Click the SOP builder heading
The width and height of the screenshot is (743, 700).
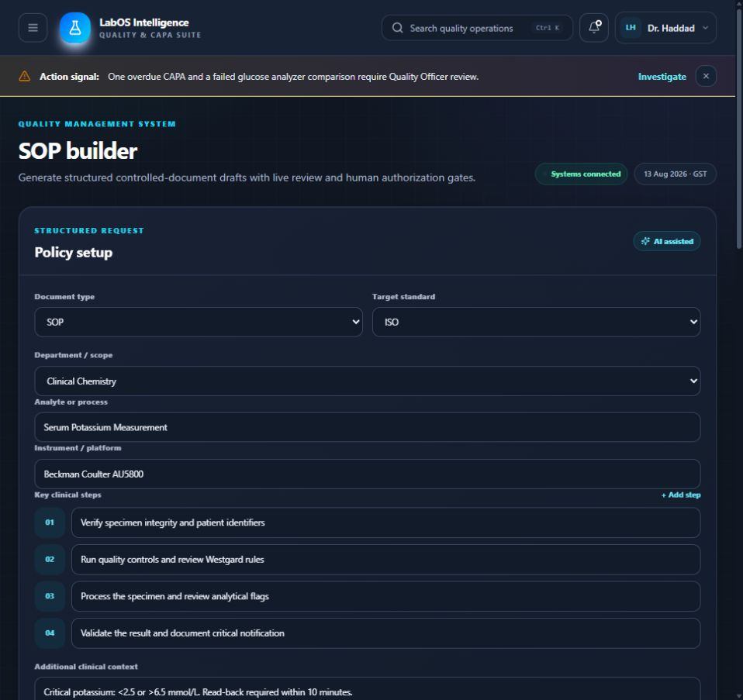tap(78, 151)
